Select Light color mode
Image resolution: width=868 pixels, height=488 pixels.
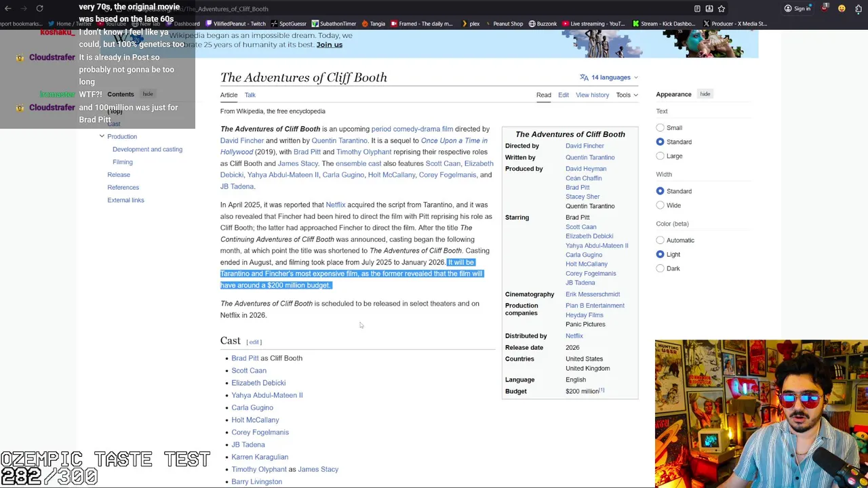(x=660, y=254)
